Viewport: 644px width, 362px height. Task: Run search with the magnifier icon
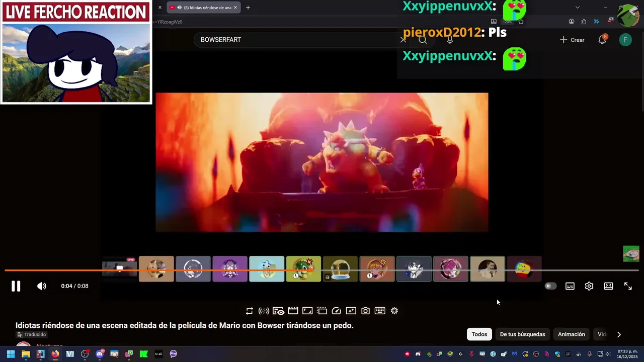pyautogui.click(x=423, y=40)
